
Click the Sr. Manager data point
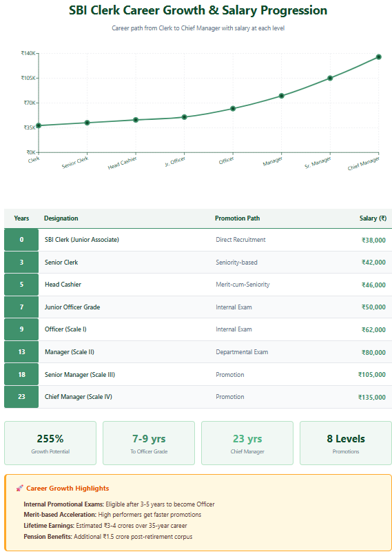[x=330, y=78]
